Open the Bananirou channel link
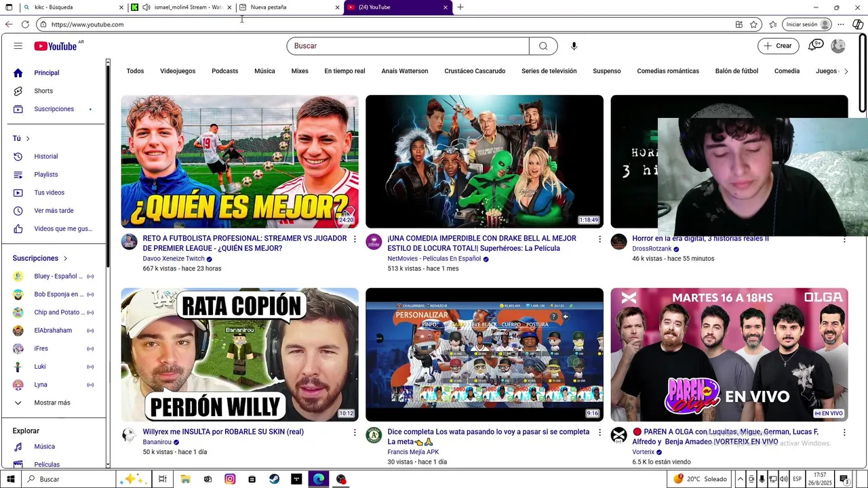 (x=157, y=442)
